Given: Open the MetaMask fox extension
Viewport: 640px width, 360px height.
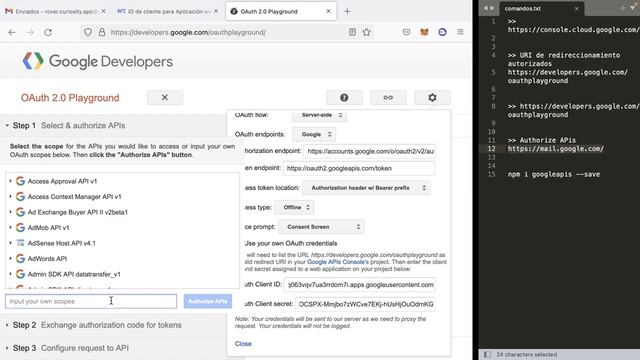Looking at the screenshot, I should pos(424,32).
